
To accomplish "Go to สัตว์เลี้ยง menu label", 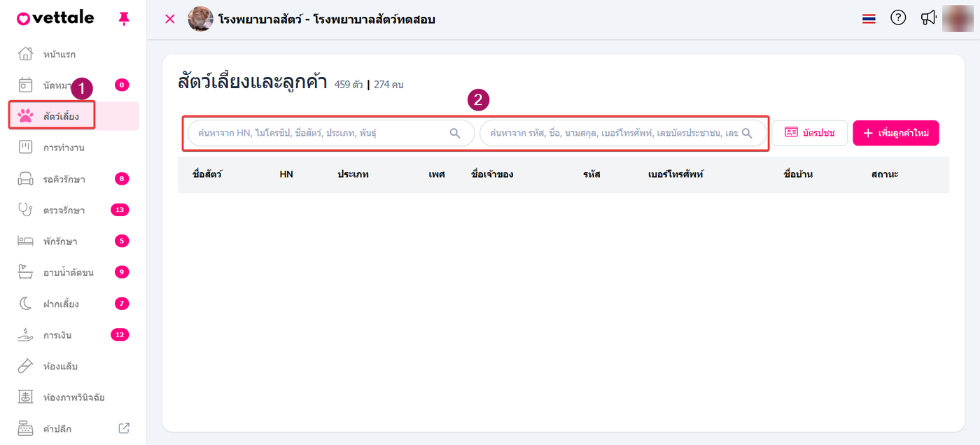I will pyautogui.click(x=61, y=117).
